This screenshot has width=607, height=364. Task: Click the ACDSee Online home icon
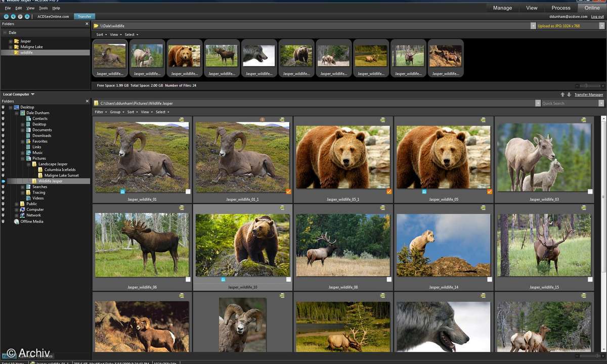point(6,17)
